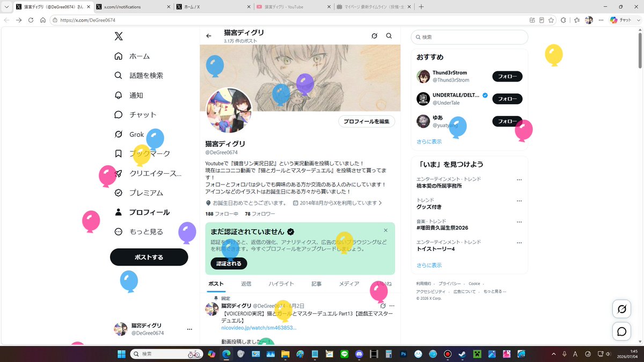Open the Thund3rStrom suggested profile
The height and width of the screenshot is (362, 644).
point(450,72)
